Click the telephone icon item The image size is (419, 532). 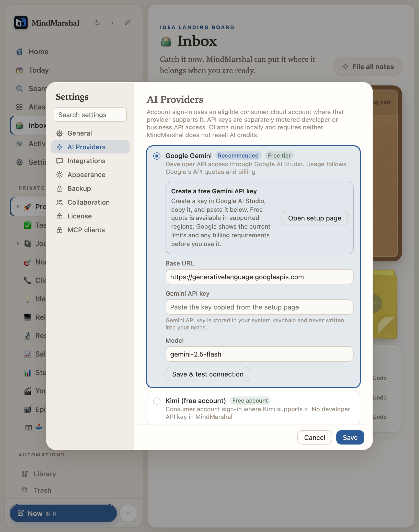[x=28, y=280]
